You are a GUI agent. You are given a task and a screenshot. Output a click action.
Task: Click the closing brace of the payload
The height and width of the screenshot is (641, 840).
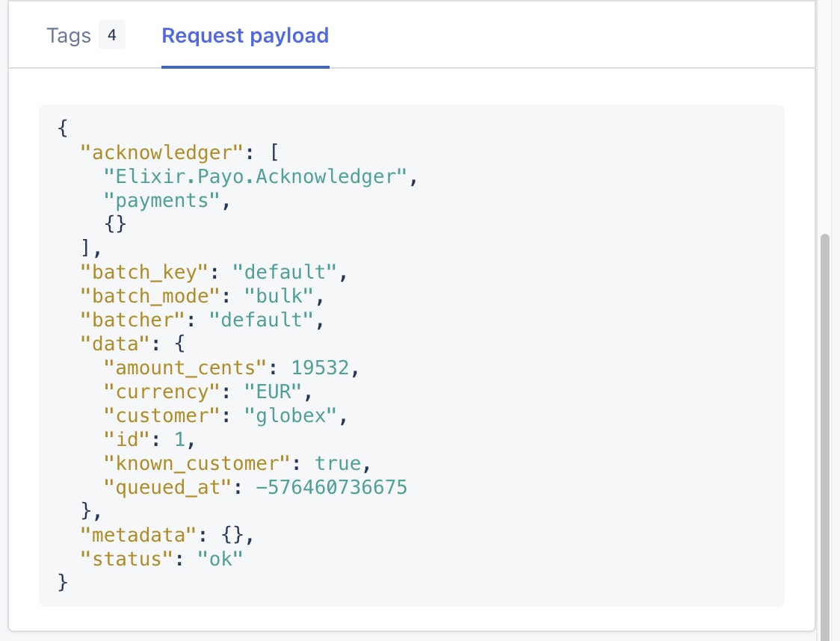63,582
